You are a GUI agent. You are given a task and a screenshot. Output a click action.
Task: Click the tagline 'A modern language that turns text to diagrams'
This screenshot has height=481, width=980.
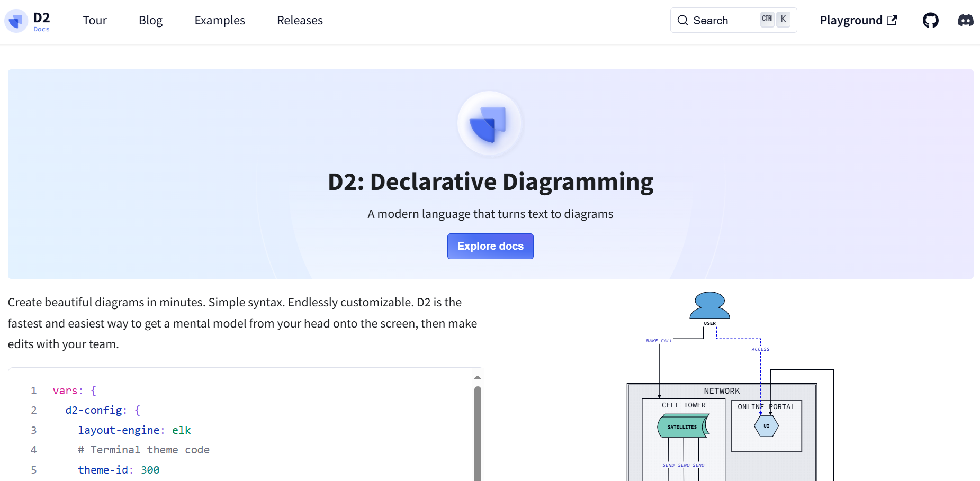click(x=490, y=214)
